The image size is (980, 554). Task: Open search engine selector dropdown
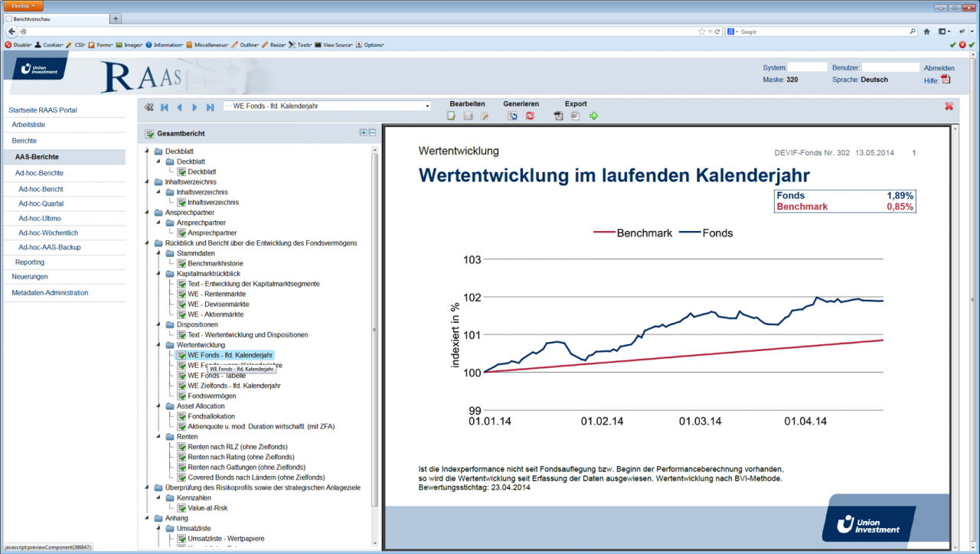click(733, 31)
